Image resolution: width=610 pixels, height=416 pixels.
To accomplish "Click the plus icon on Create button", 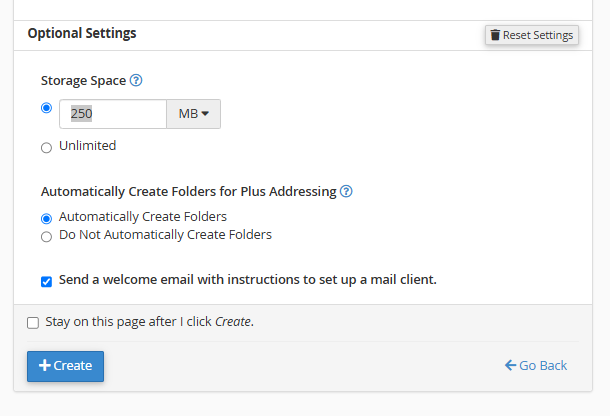I will (45, 365).
